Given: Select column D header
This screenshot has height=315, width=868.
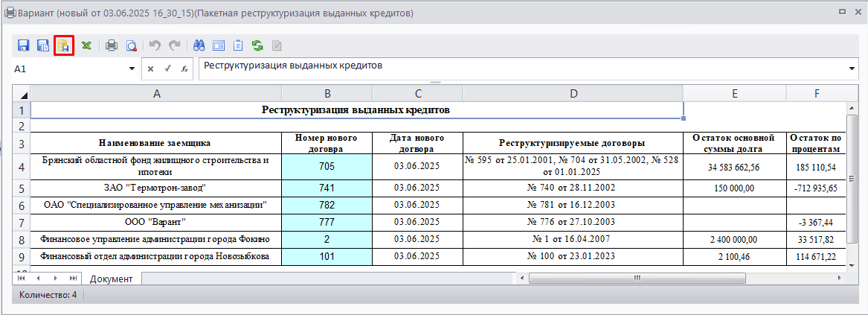Looking at the screenshot, I should coord(572,93).
